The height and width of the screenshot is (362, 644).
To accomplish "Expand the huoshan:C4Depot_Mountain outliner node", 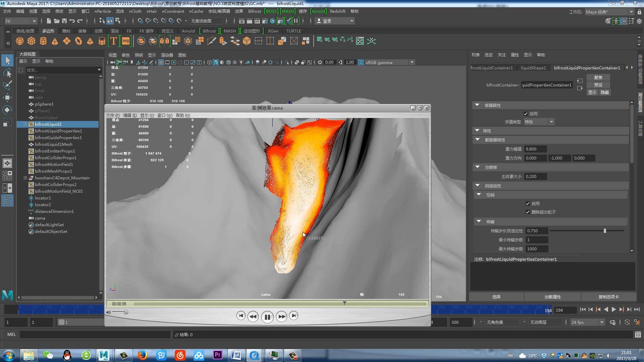I will pos(25,178).
